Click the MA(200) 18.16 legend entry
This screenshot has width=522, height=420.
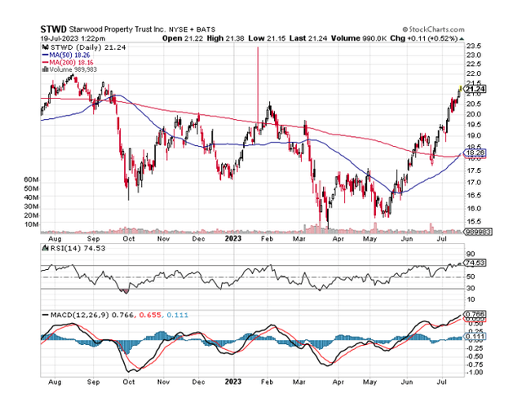point(71,63)
